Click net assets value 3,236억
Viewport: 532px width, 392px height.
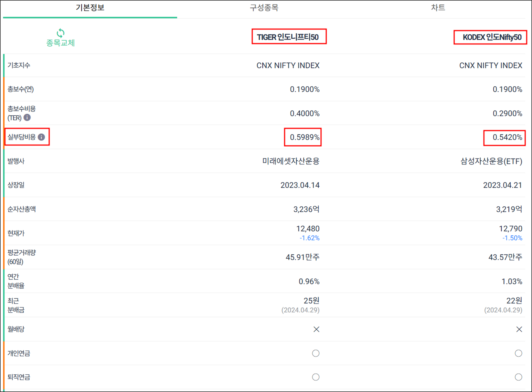point(306,209)
